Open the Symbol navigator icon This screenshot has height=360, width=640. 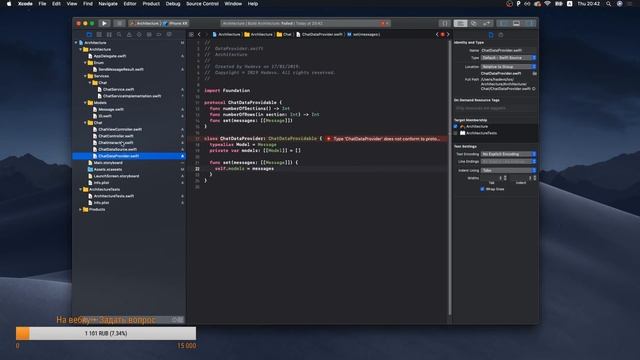(109, 35)
